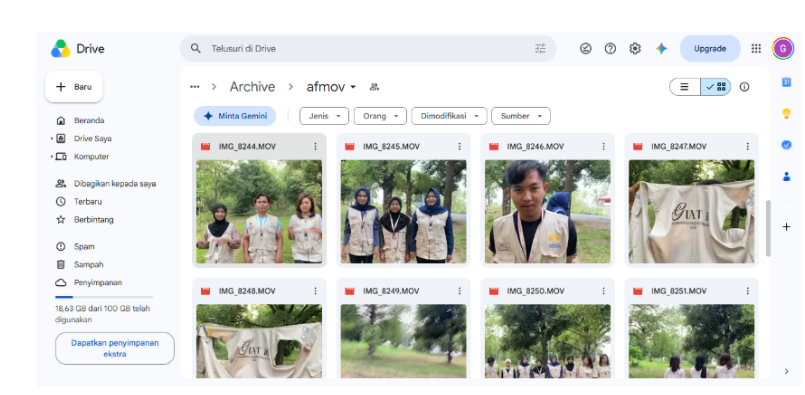The image size is (805, 395).
Task: Select the IMG_8247.MOV video thumbnail
Action: pos(692,212)
